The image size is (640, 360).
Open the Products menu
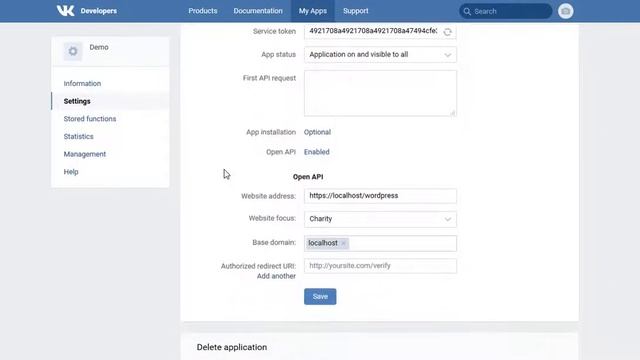click(x=202, y=11)
